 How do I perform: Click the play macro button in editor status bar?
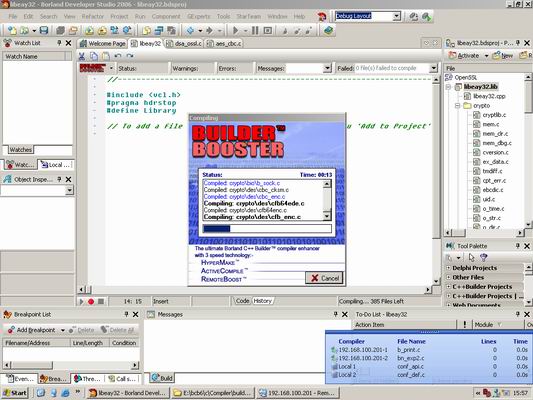tap(82, 301)
